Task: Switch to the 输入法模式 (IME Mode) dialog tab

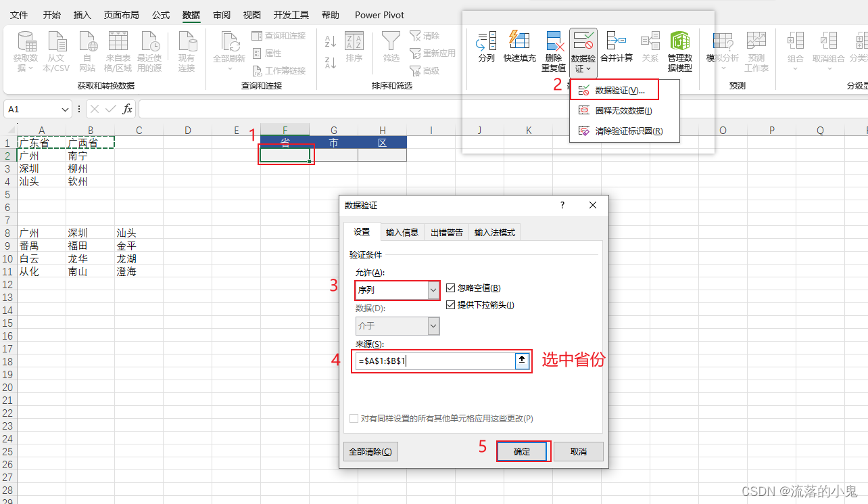Action: 495,232
